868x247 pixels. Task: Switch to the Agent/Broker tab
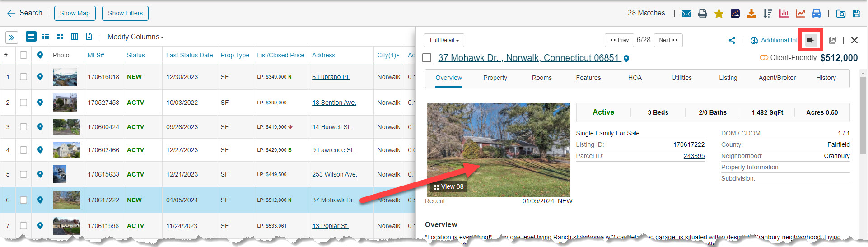point(777,78)
